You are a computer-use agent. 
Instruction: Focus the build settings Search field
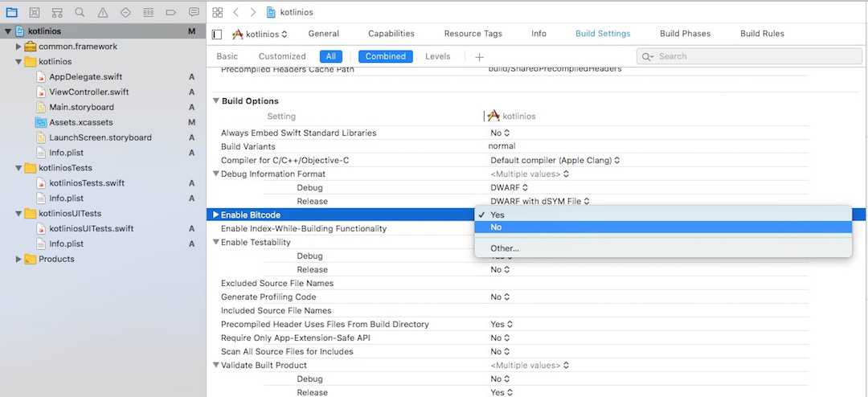(750, 56)
